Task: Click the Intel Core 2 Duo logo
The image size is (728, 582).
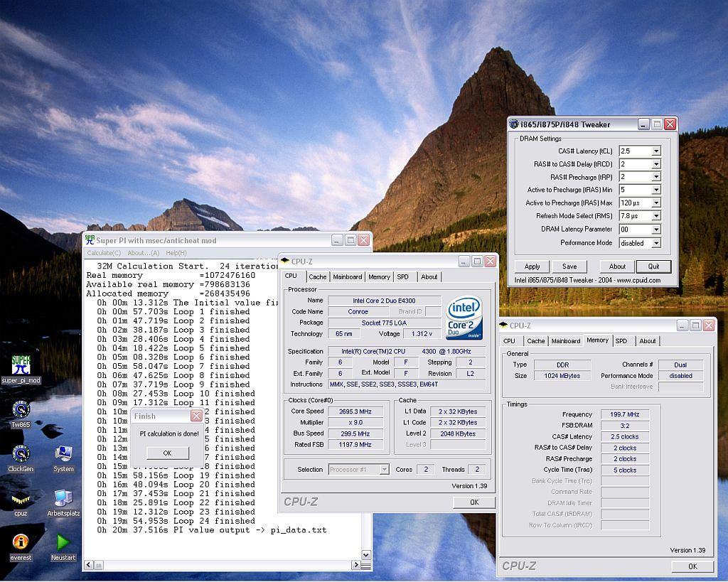Action: point(464,318)
